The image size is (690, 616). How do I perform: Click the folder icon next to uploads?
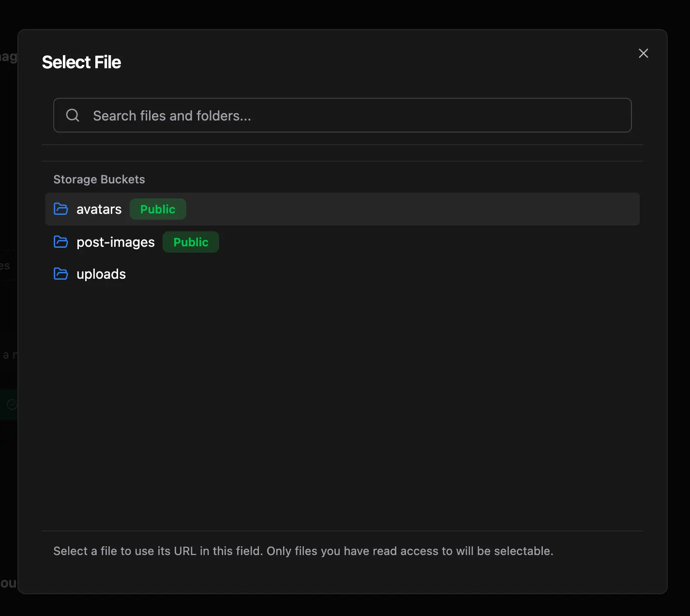pos(60,274)
